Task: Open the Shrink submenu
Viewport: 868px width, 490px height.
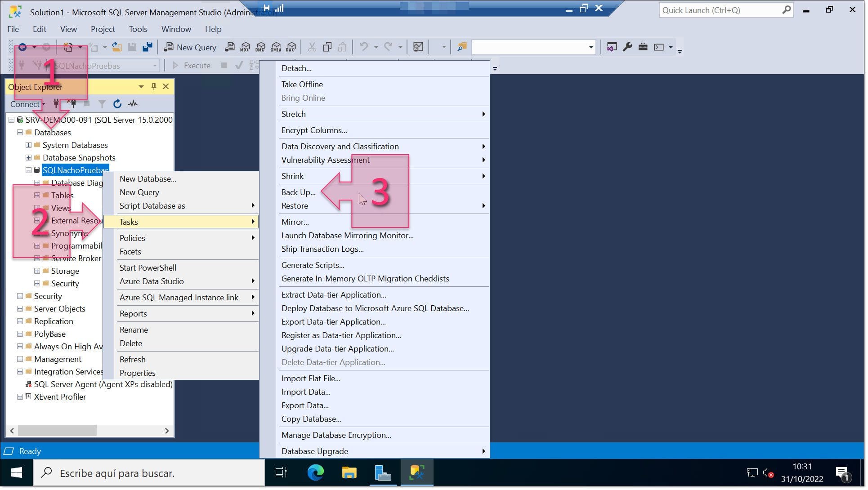Action: (x=383, y=176)
